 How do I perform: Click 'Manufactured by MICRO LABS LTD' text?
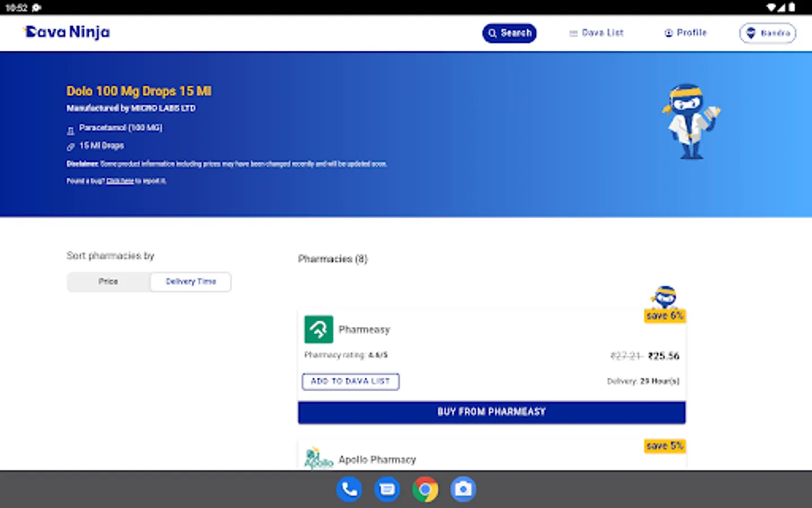pyautogui.click(x=131, y=108)
